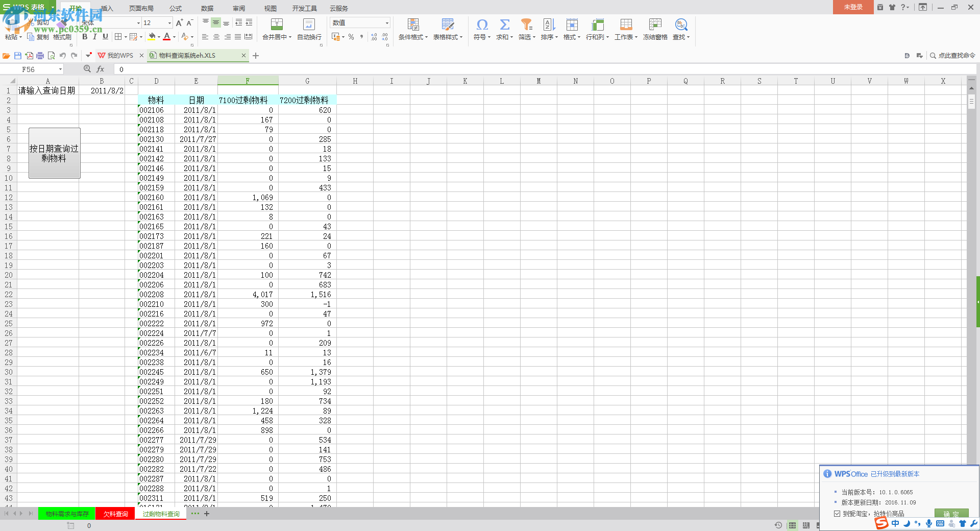Click the Merge and Center icon
Viewport: 980px width, 531px height.
(277, 24)
